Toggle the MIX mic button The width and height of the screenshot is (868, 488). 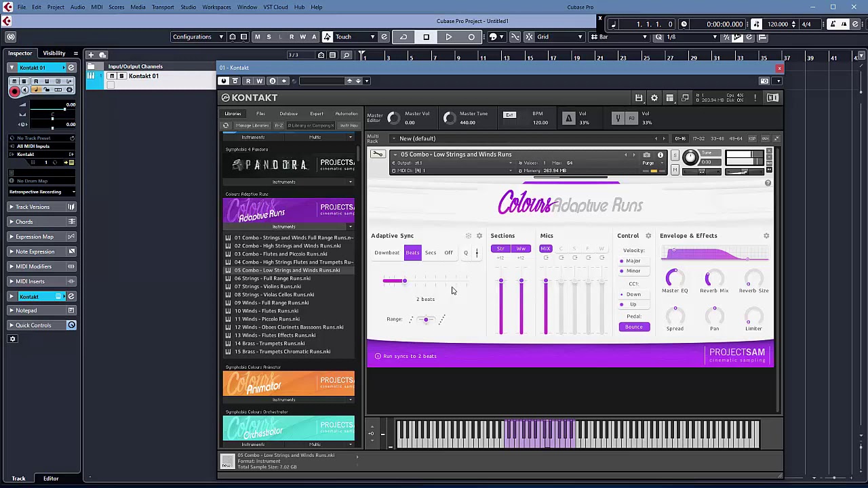[x=545, y=249]
